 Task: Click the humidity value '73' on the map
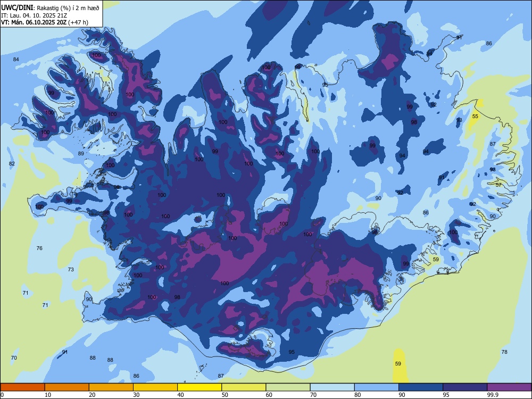(71, 269)
